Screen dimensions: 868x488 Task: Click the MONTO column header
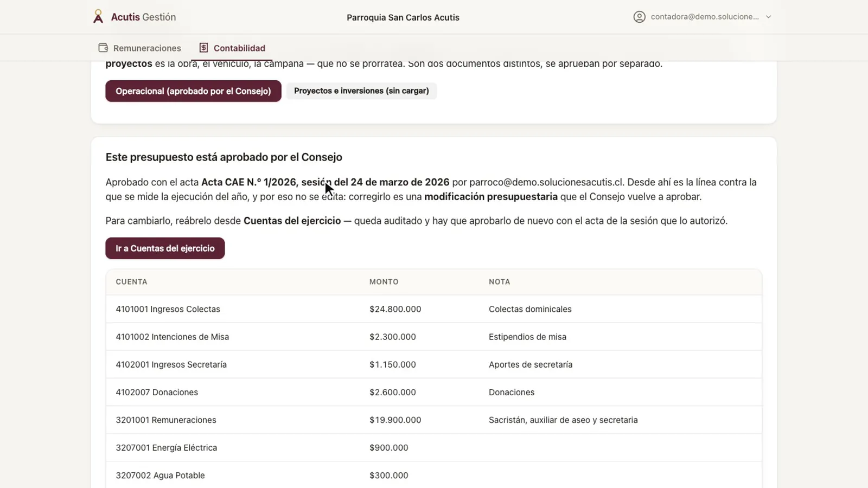pos(384,282)
